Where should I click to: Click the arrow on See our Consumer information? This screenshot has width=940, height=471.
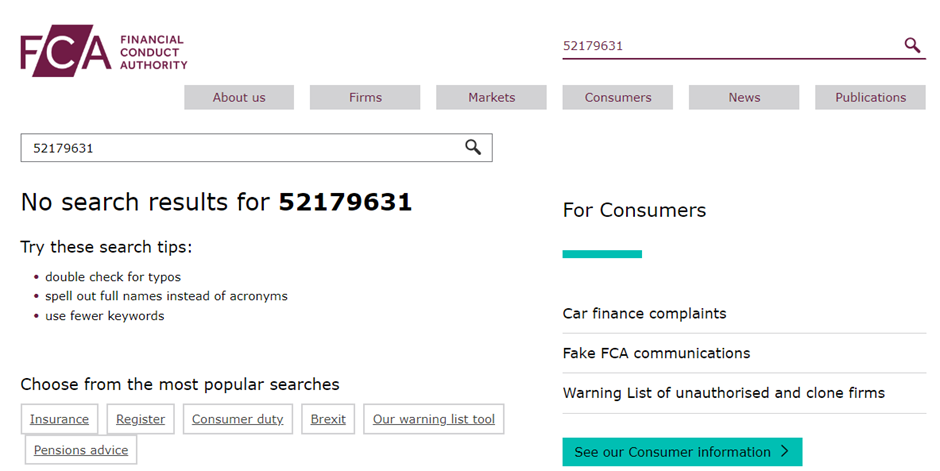[785, 452]
